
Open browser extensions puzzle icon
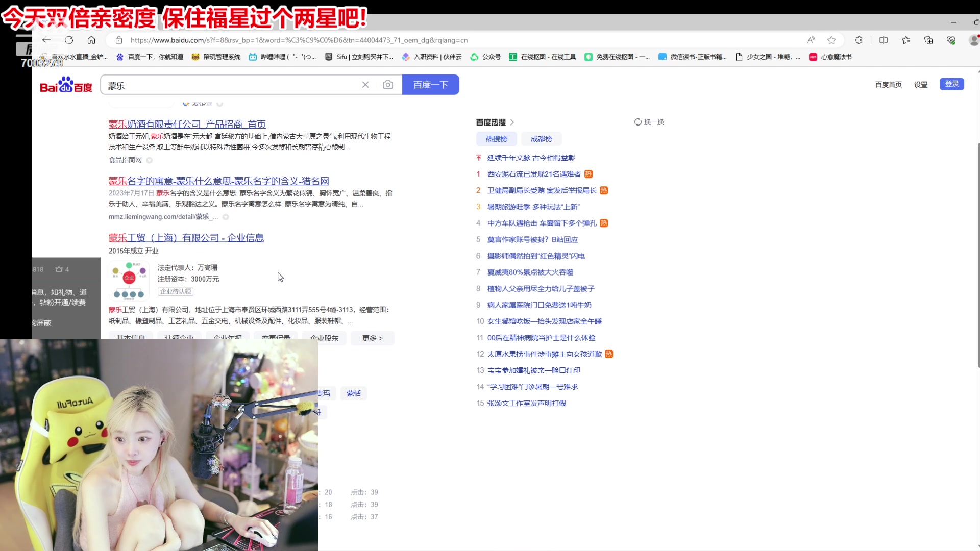(859, 40)
